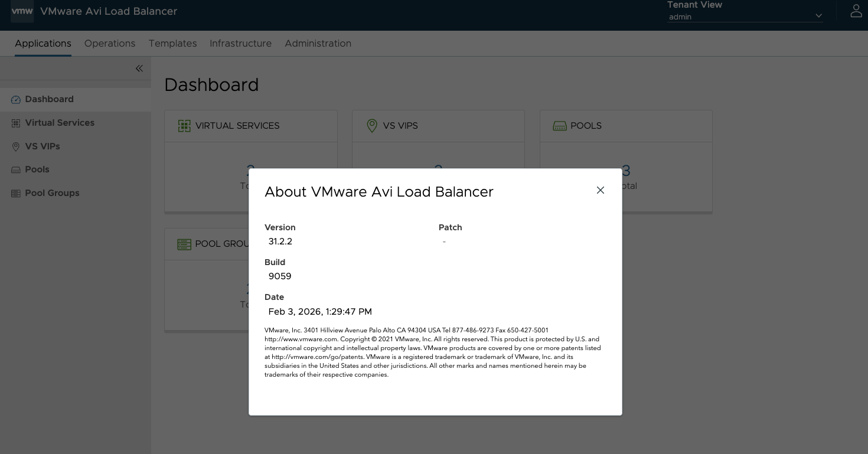Go to Pool Groups in the sidebar

click(76, 193)
